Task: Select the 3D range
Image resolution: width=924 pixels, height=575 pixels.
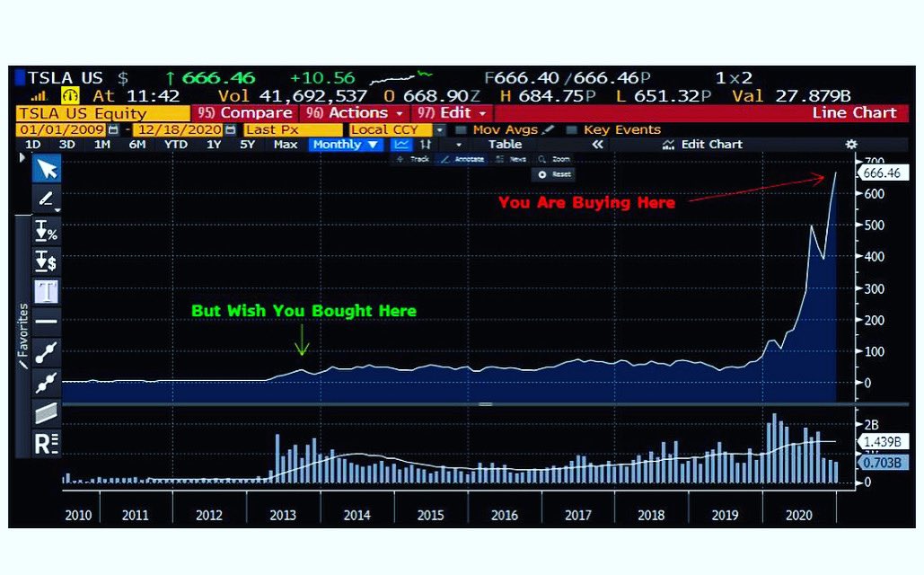Action: click(x=66, y=145)
